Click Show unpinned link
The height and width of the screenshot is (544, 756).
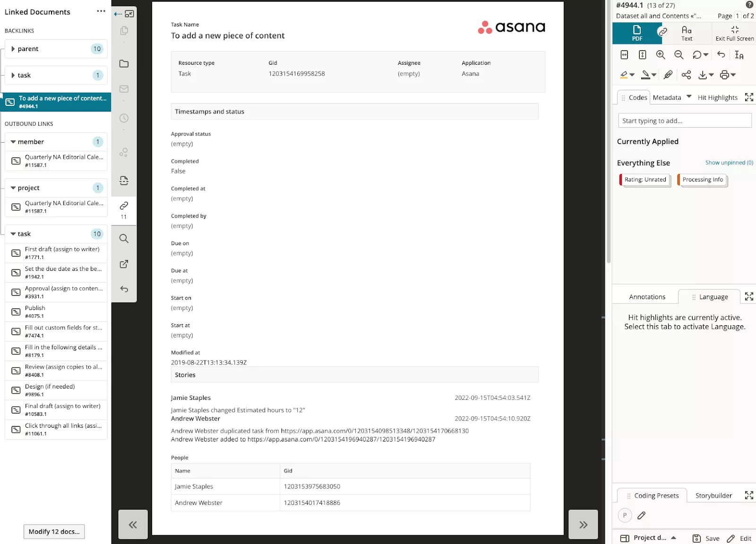point(729,163)
